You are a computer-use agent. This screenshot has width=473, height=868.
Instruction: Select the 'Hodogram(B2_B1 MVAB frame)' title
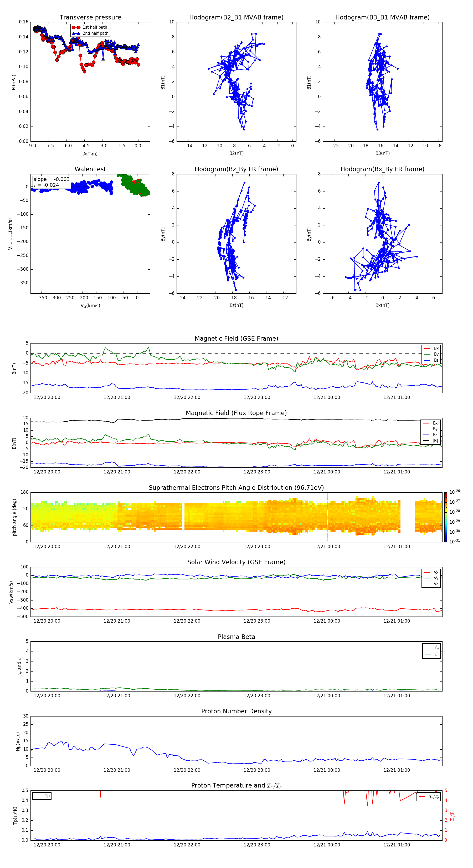point(236,18)
